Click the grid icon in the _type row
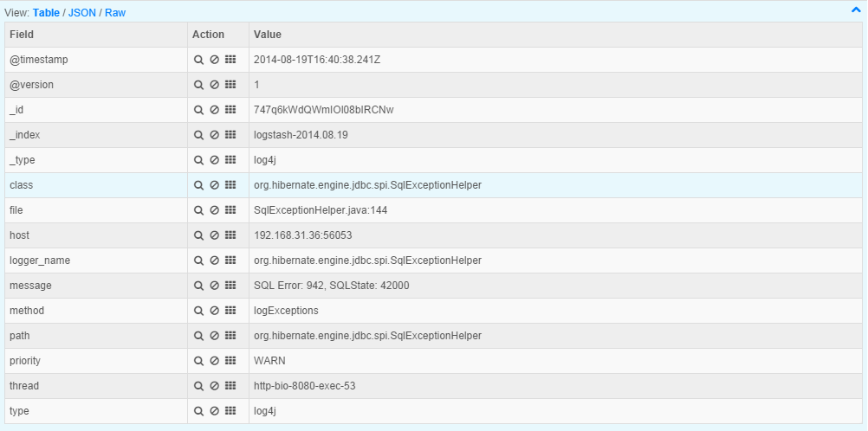The height and width of the screenshot is (431, 868). tap(230, 160)
